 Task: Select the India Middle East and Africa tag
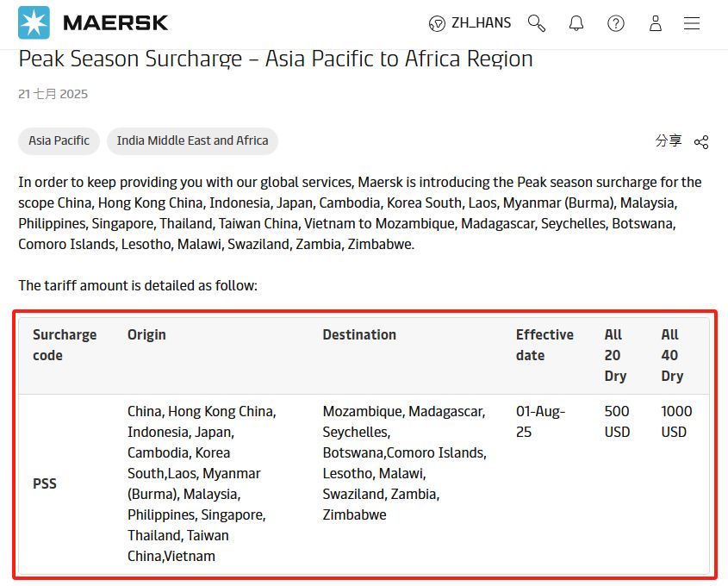pyautogui.click(x=193, y=140)
